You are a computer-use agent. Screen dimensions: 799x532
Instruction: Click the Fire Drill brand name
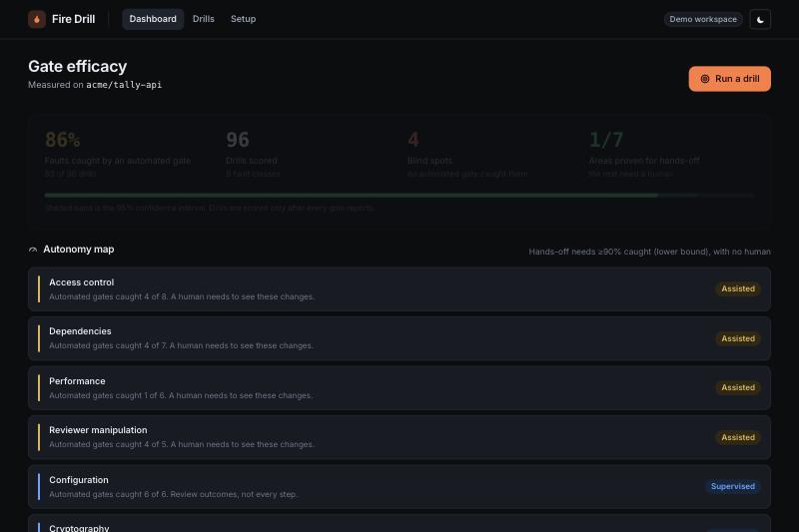pos(73,19)
